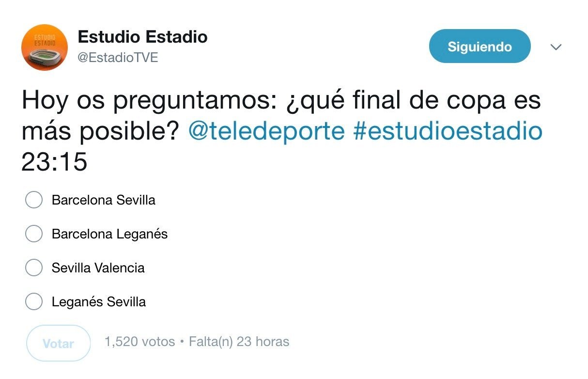Viewport: 588px width, 379px height.
Task: Select the Leganés Sevilla poll option
Action: [x=34, y=301]
